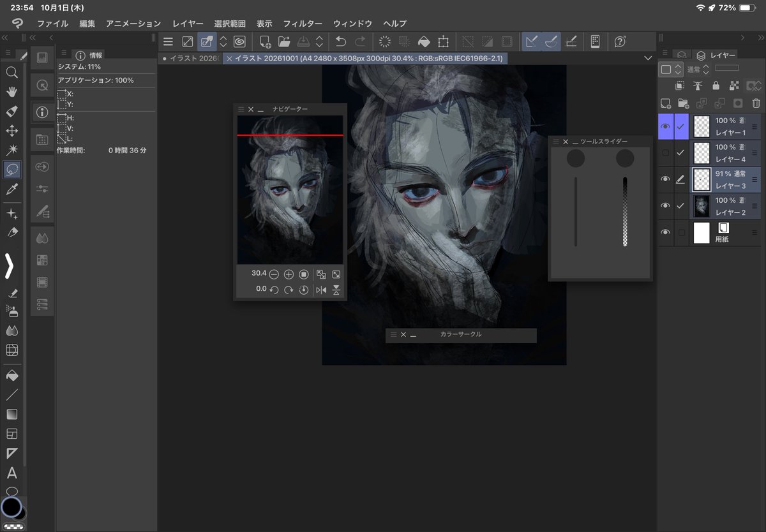This screenshot has width=766, height=532.
Task: Select the Auto select magic wand tool
Action: pos(11,150)
